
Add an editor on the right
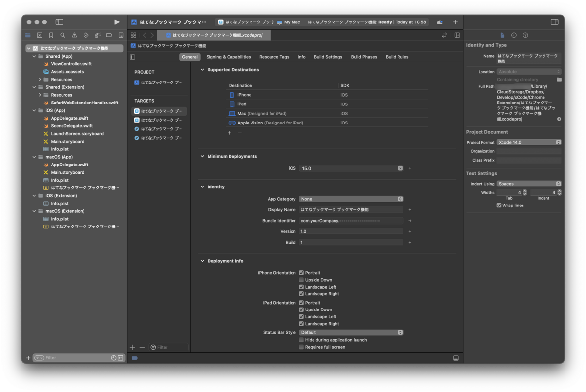pyautogui.click(x=457, y=35)
